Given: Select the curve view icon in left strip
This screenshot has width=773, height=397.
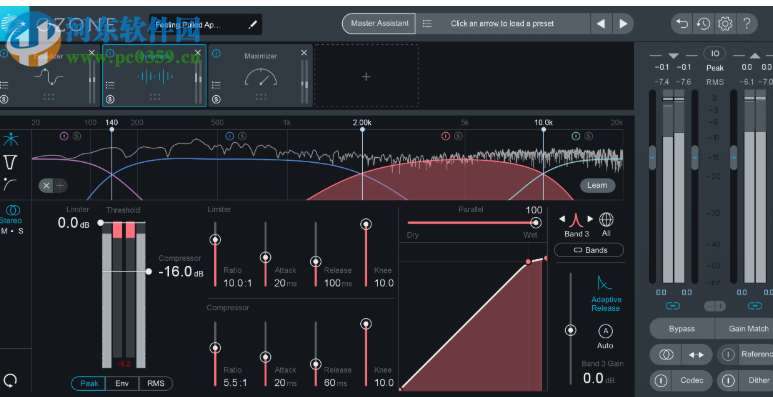Looking at the screenshot, I should pos(10,184).
